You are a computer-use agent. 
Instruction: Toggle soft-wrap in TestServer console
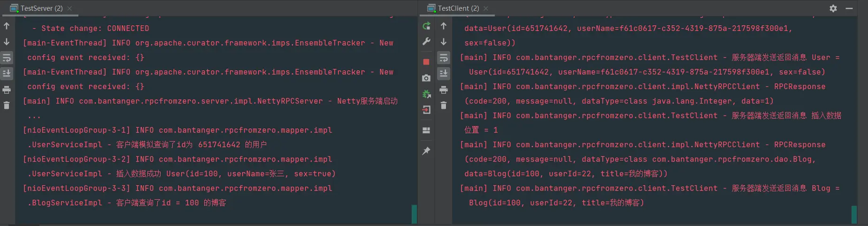pos(7,58)
